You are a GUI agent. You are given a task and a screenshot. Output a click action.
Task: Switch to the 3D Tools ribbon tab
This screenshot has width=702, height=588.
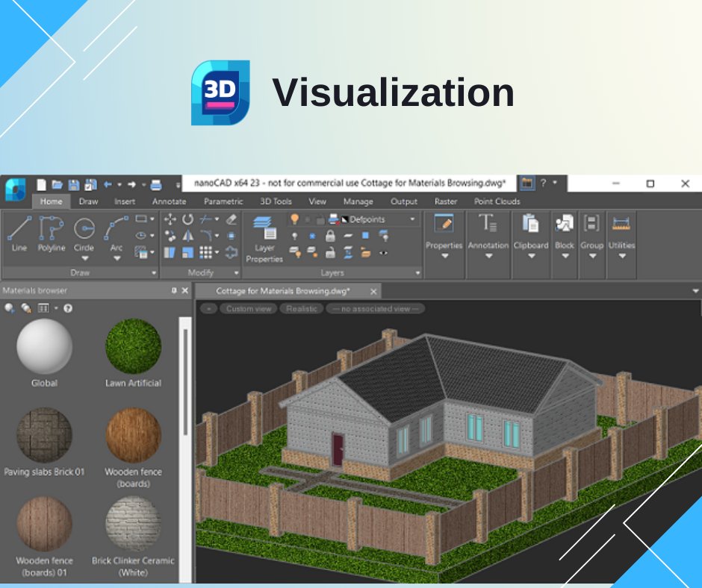pyautogui.click(x=276, y=201)
